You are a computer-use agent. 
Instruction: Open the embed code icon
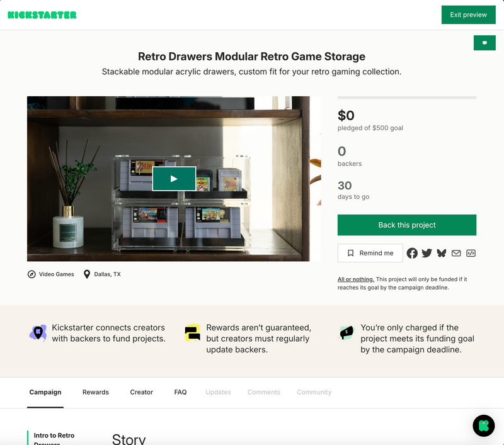[471, 253]
